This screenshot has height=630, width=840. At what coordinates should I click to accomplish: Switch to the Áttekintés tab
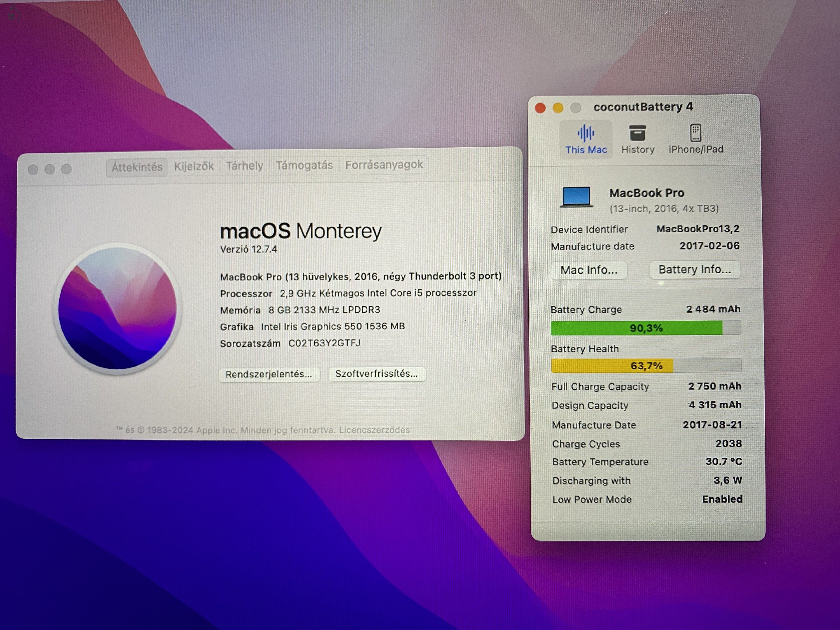click(137, 167)
